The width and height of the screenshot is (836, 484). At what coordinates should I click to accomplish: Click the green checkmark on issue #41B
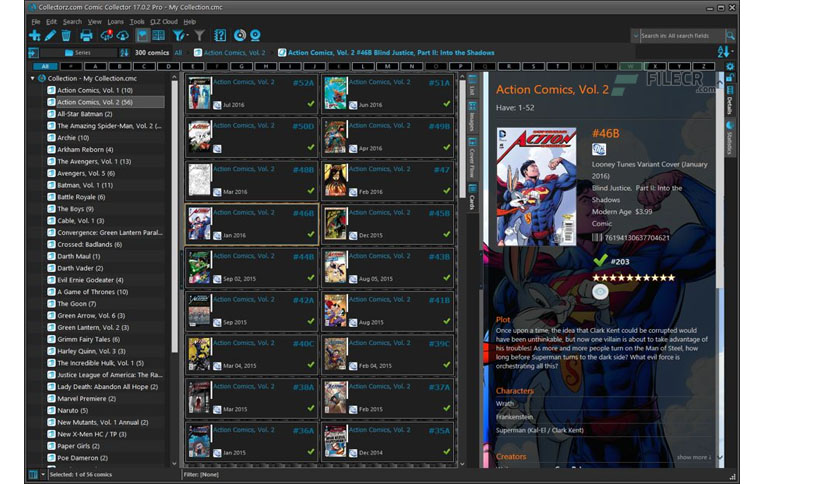tap(447, 321)
